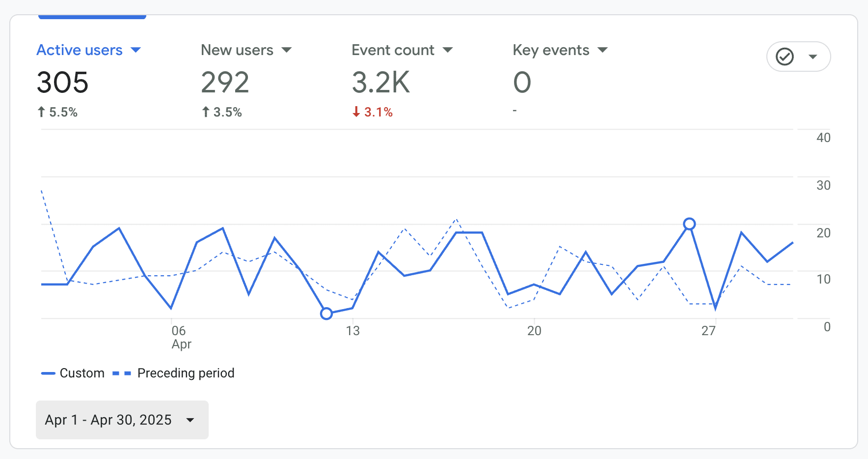This screenshot has width=868, height=459.
Task: Click the up arrow icon beside 3.5%
Action: (x=206, y=112)
